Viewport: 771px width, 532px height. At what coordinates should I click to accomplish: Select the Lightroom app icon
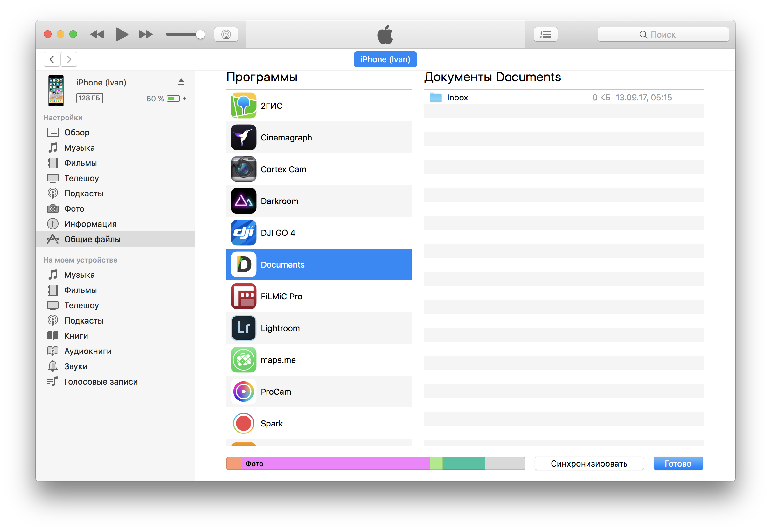244,328
